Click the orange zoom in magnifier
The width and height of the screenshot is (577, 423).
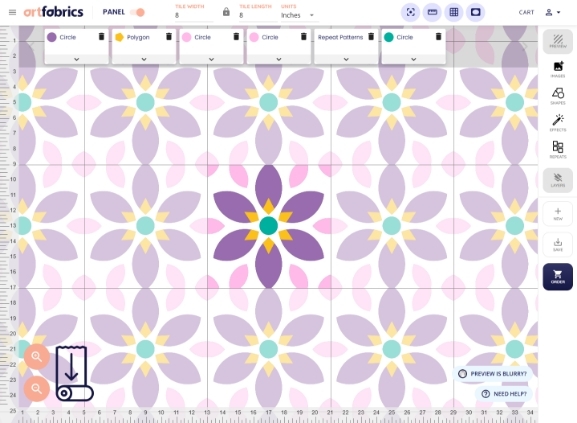click(36, 356)
